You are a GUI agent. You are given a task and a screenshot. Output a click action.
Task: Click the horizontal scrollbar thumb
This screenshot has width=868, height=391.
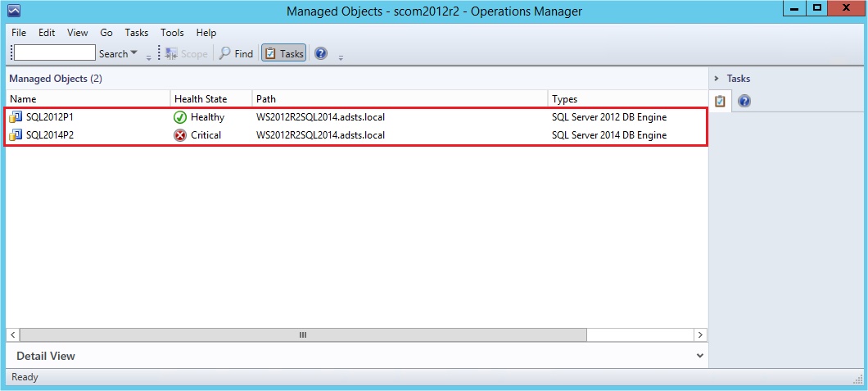coord(303,334)
